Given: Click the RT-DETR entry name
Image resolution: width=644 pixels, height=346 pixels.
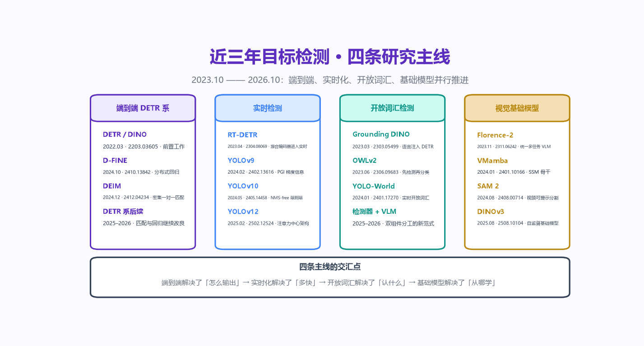Looking at the screenshot, I should pyautogui.click(x=243, y=135).
